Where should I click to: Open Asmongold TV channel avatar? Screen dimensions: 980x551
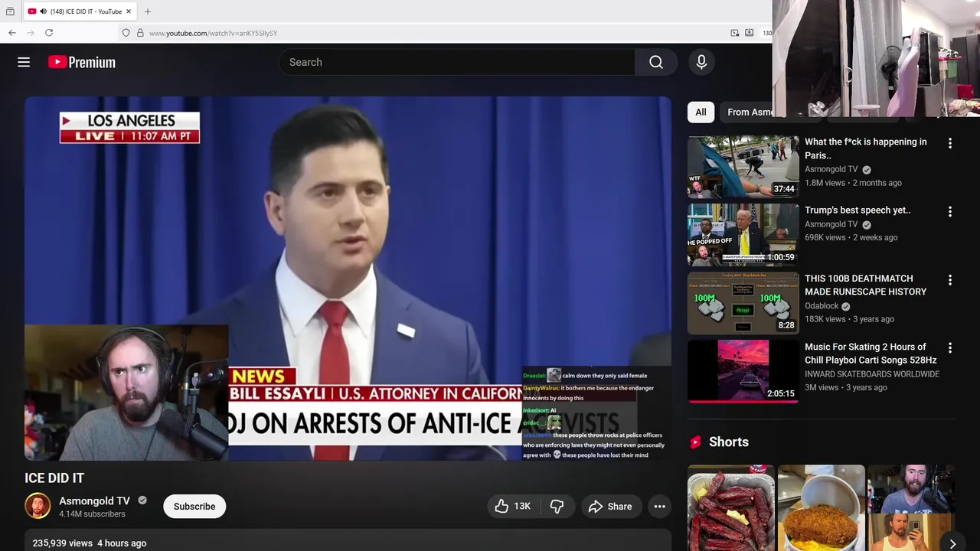tap(38, 506)
